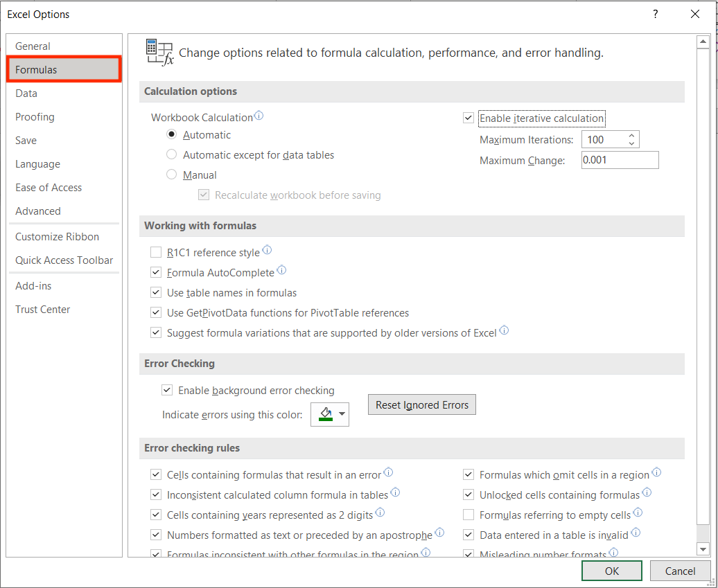Open the General options category
The width and height of the screenshot is (718, 588).
(64, 46)
